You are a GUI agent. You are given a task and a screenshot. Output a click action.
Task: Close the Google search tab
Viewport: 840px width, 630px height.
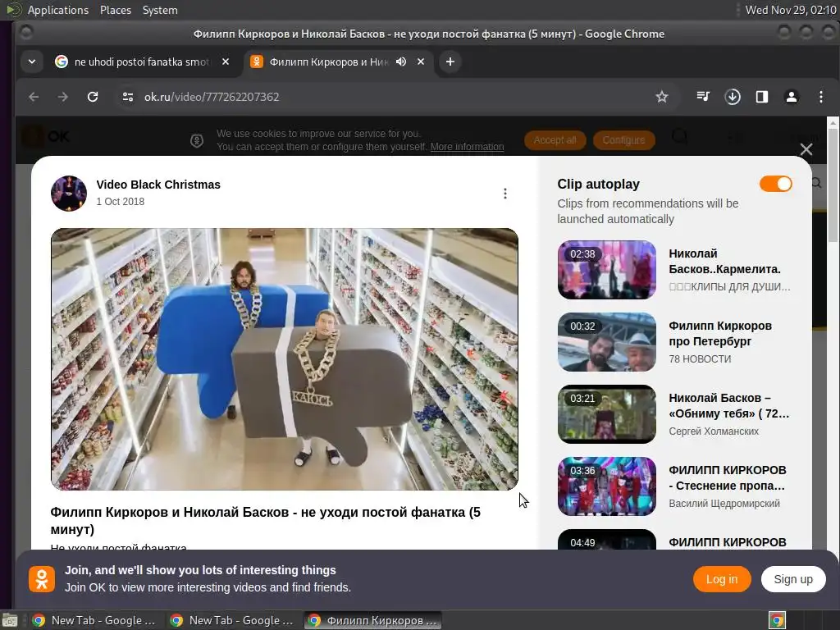pyautogui.click(x=226, y=62)
